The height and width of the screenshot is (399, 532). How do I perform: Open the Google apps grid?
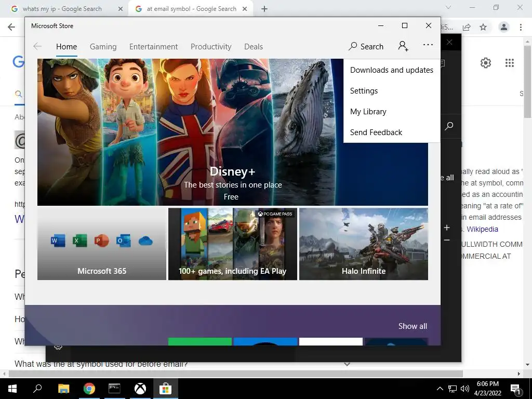(x=510, y=63)
